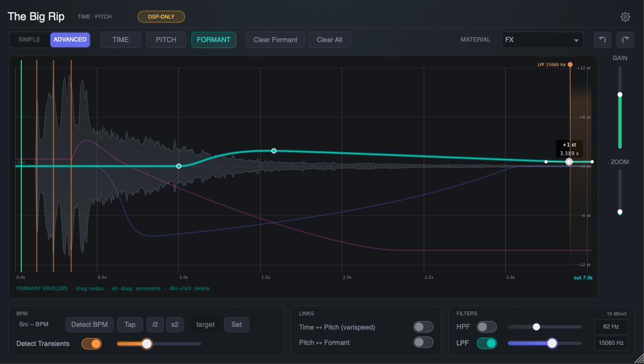Screen dimensions: 644x364
Task: Turn off the LPF filter
Action: (487, 343)
